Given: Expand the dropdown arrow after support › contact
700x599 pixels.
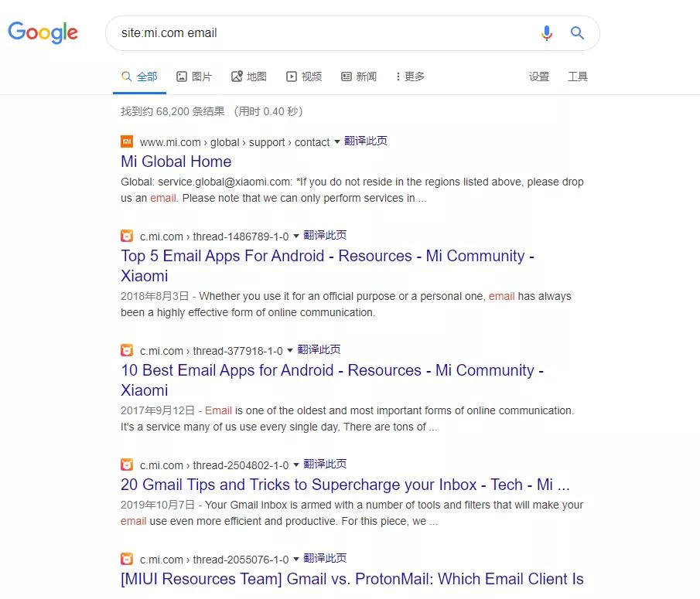Looking at the screenshot, I should (x=337, y=142).
